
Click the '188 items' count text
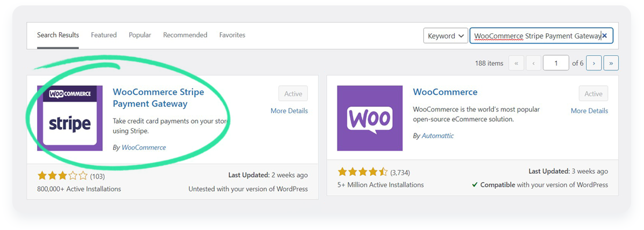coord(489,63)
